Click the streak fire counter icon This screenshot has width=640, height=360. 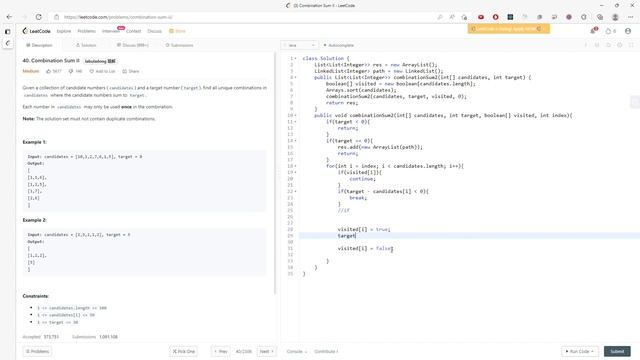tap(611, 31)
